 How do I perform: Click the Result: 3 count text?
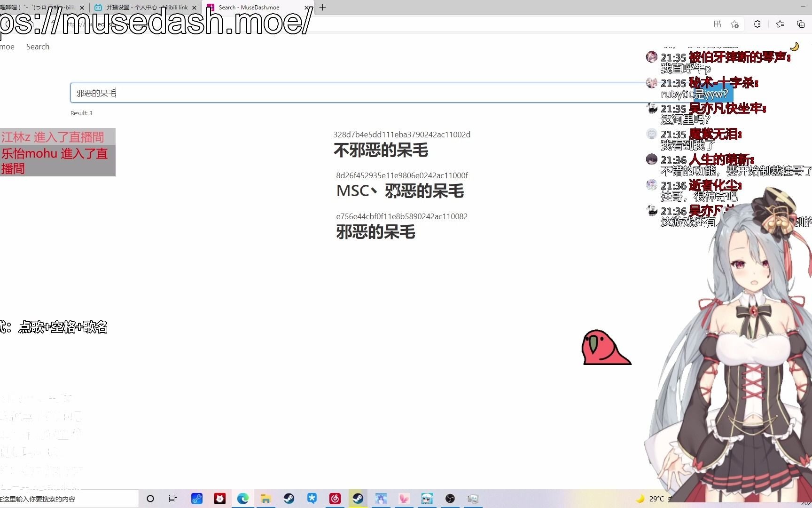point(81,113)
